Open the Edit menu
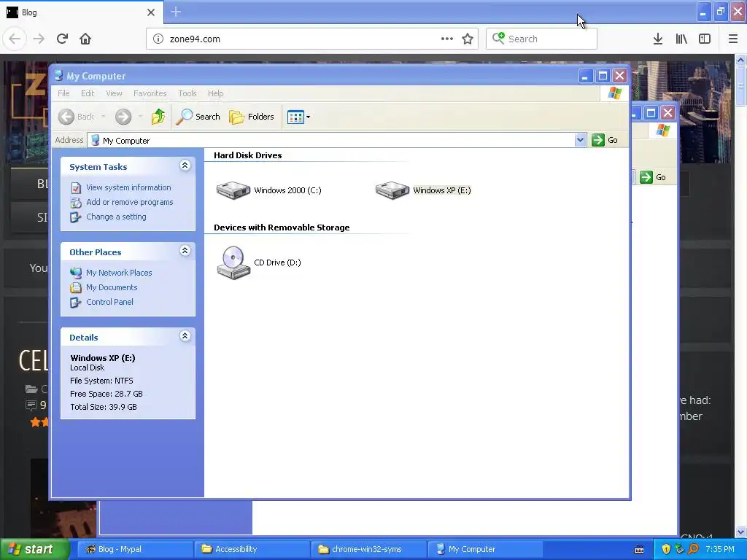Screen dimensions: 747x560 pos(88,93)
